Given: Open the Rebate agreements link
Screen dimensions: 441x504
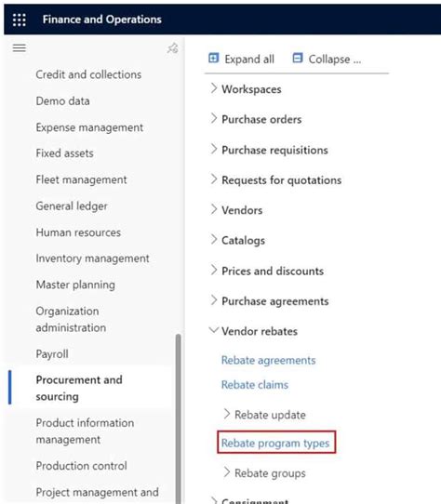Looking at the screenshot, I should point(268,360).
